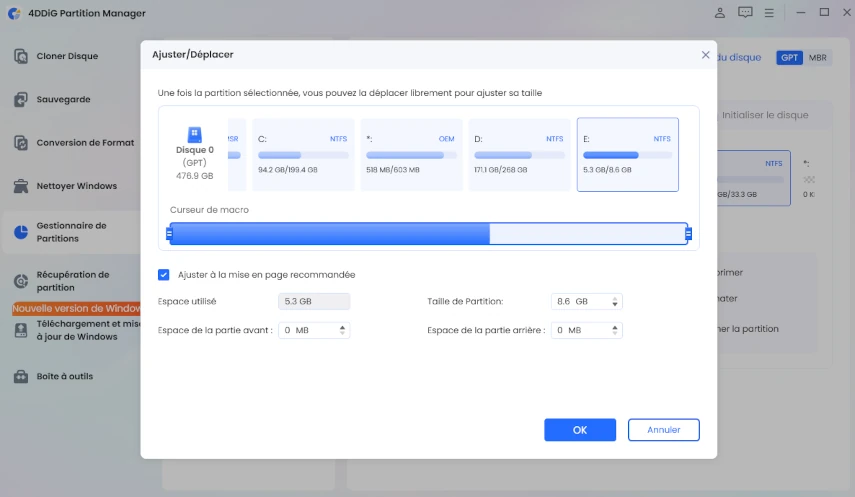The image size is (855, 497).
Task: Click "la partition" option in background panel
Action: click(748, 329)
